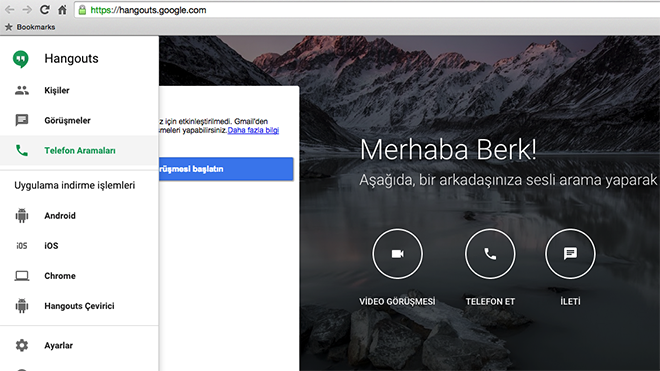660x371 pixels.
Task: Click the green padlock security icon
Action: 82,10
